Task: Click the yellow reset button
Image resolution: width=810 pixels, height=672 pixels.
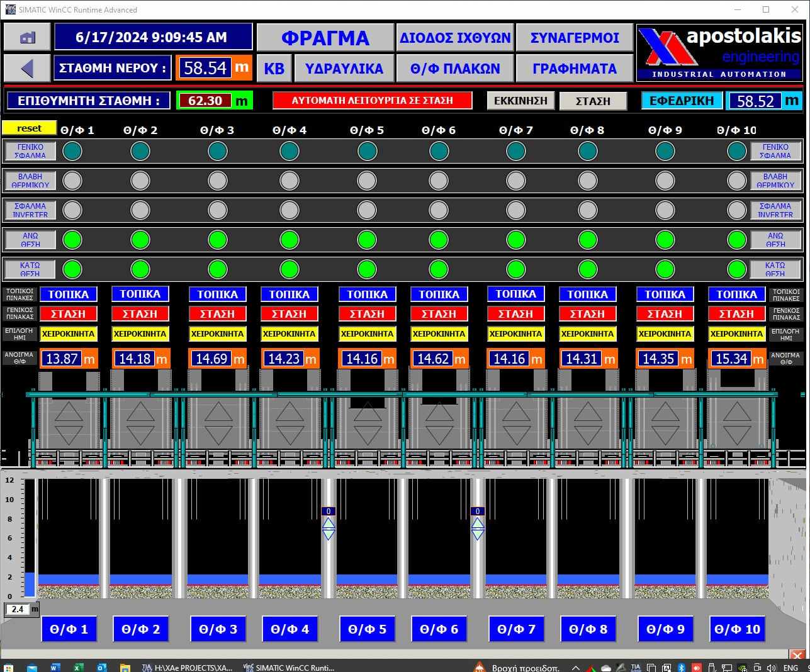Action: (x=30, y=128)
